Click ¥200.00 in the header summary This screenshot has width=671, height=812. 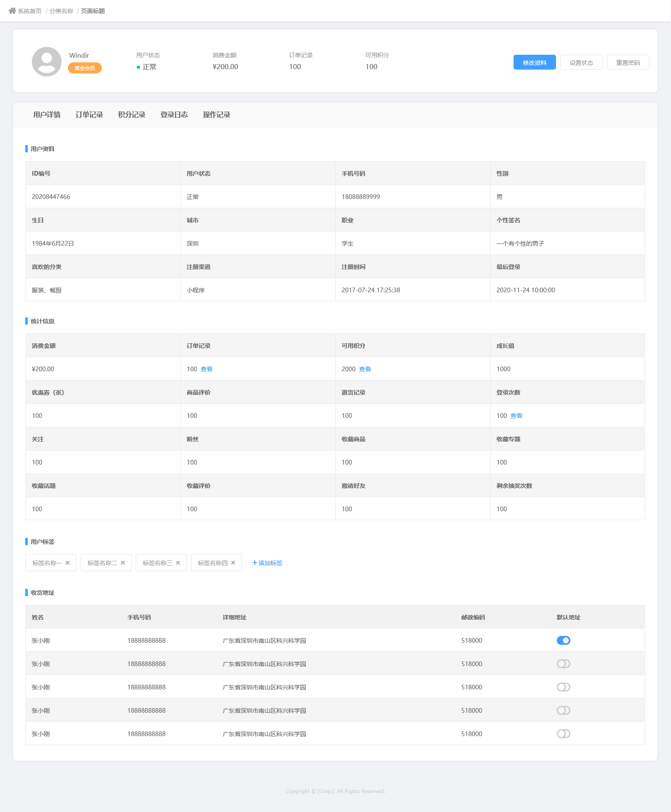point(225,67)
